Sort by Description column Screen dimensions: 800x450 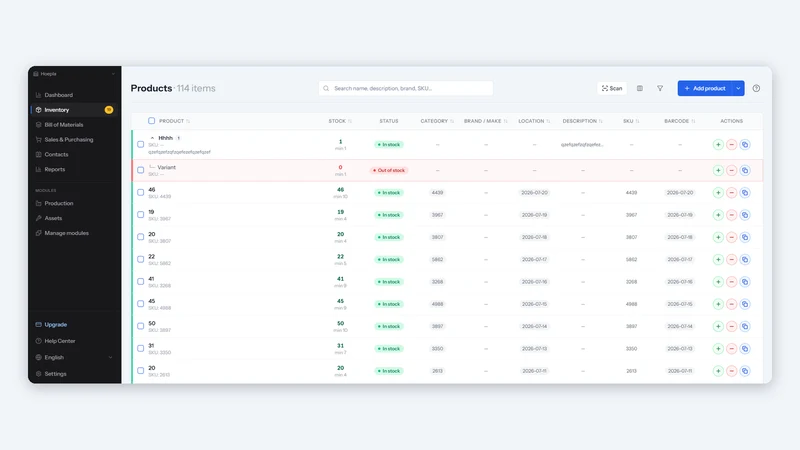click(582, 121)
